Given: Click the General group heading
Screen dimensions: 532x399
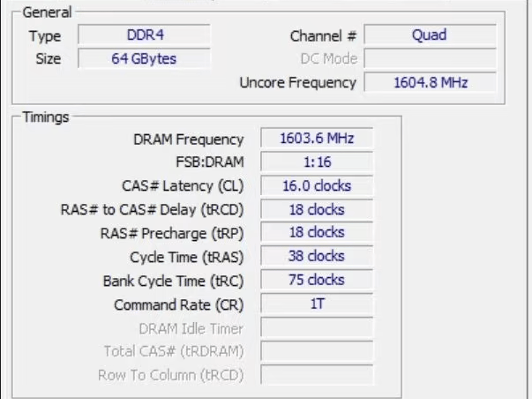Looking at the screenshot, I should click(47, 12).
